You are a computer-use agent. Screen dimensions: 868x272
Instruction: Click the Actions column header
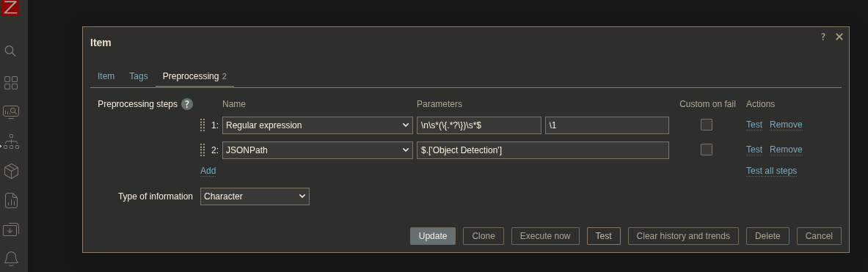click(x=761, y=104)
